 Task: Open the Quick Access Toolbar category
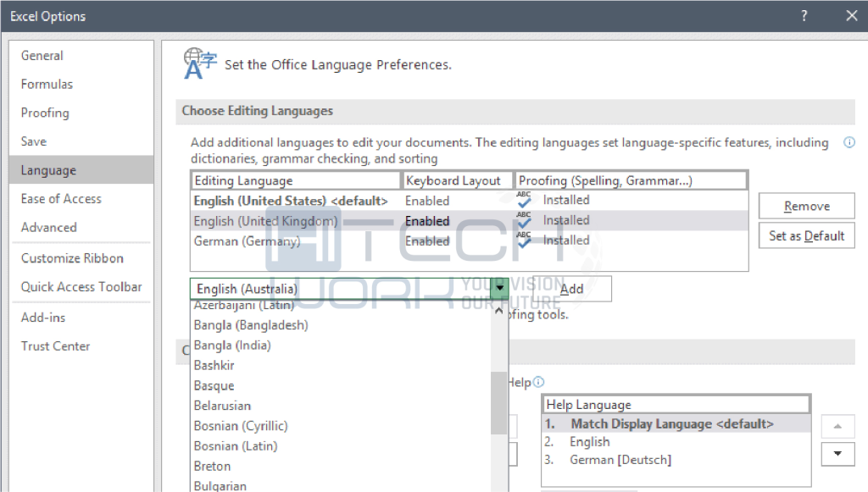[x=81, y=287]
